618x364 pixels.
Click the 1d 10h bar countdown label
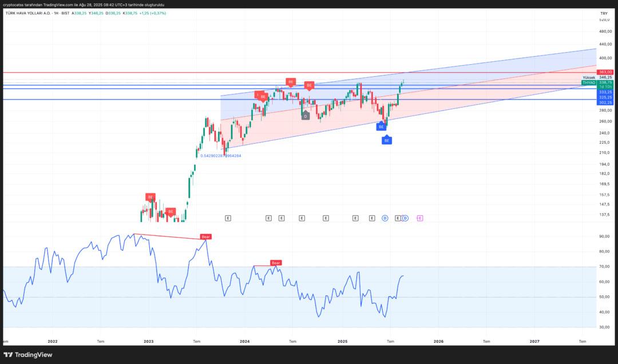click(x=605, y=87)
